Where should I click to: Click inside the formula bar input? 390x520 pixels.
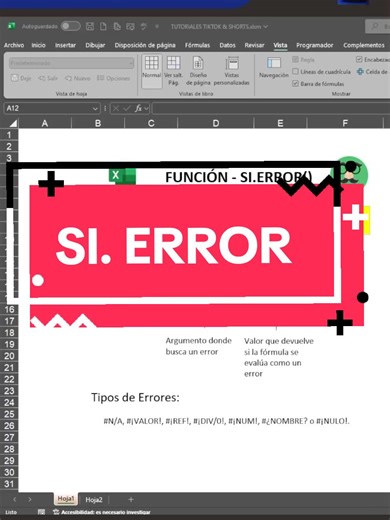(271, 108)
